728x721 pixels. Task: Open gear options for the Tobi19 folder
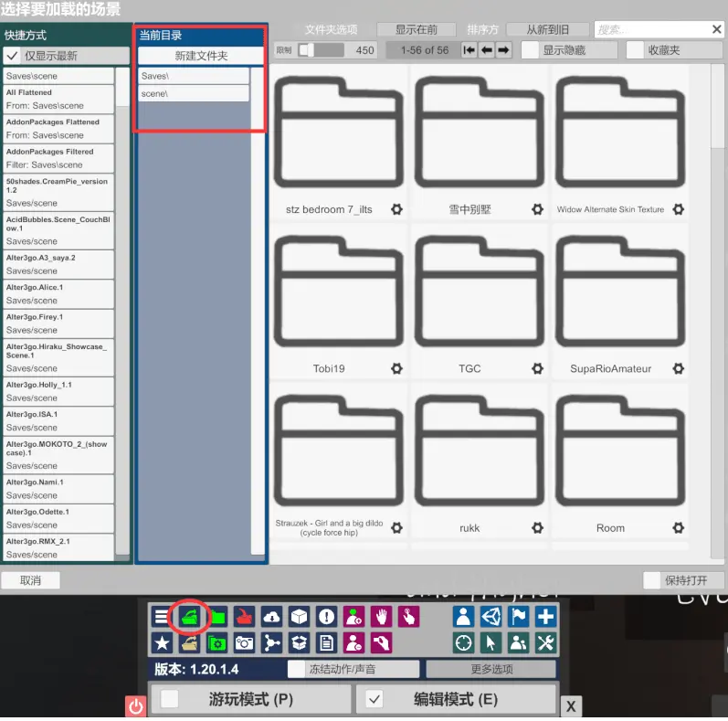point(396,369)
